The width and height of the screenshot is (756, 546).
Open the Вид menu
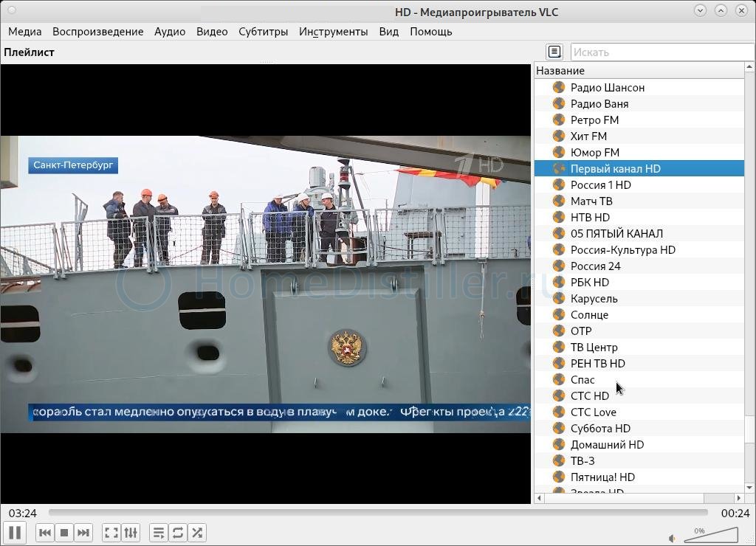point(388,32)
